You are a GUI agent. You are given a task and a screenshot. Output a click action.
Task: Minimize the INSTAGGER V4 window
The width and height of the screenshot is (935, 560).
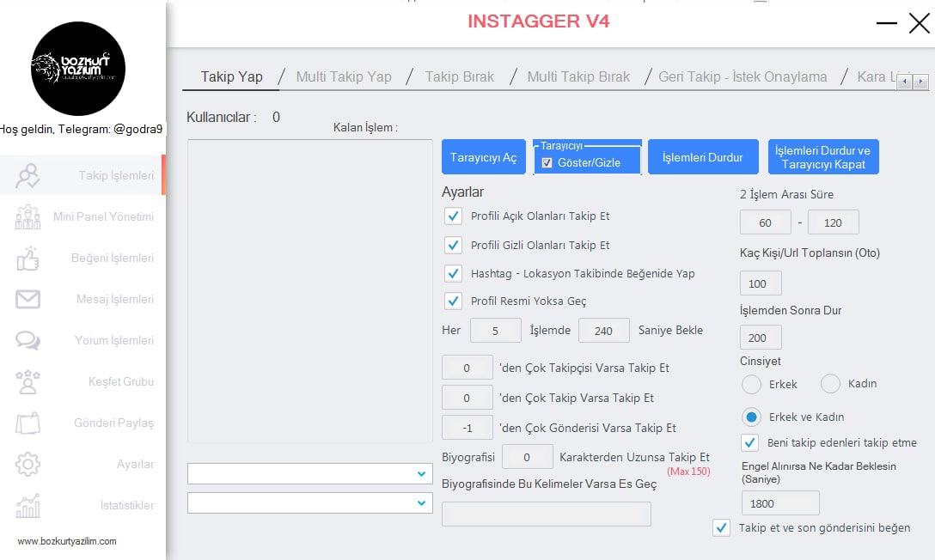(x=887, y=23)
